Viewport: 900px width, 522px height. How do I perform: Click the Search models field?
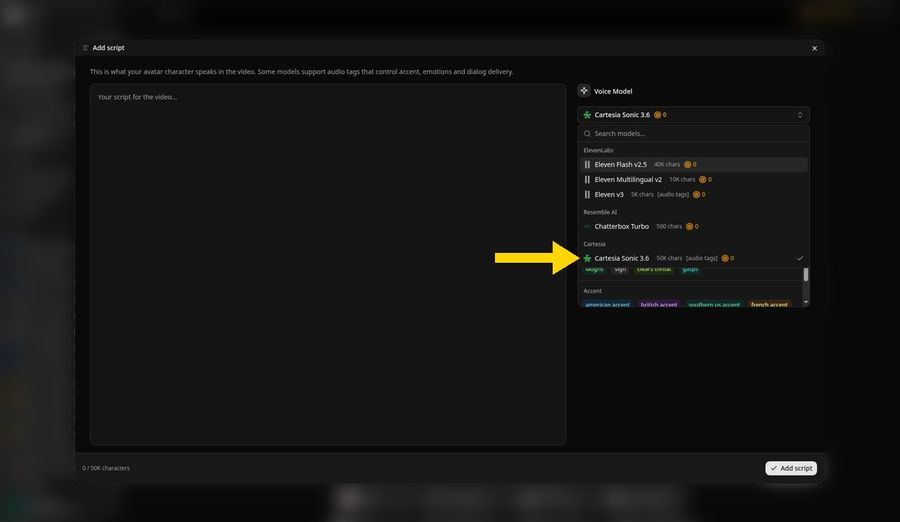click(693, 133)
